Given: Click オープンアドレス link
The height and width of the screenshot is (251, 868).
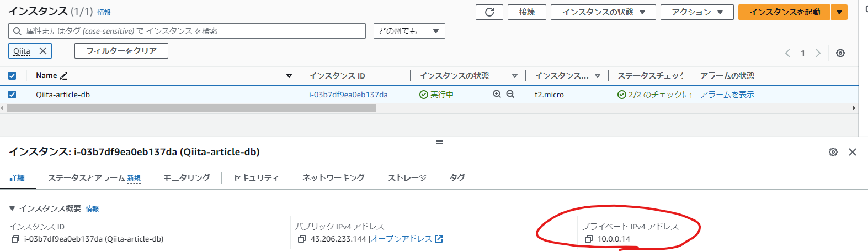Looking at the screenshot, I should (407, 239).
